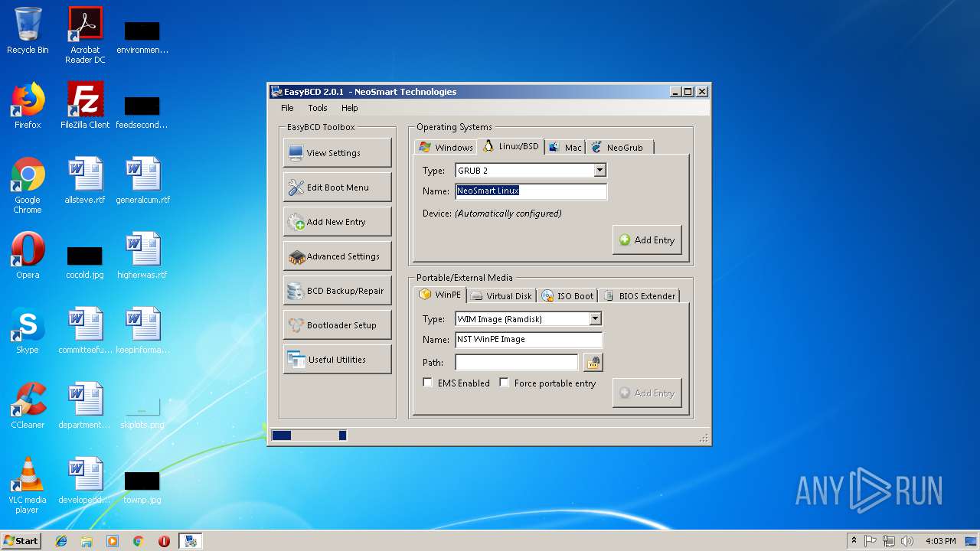Screen dimensions: 980x551
Task: Launch Internet Explorer from taskbar
Action: point(61,541)
